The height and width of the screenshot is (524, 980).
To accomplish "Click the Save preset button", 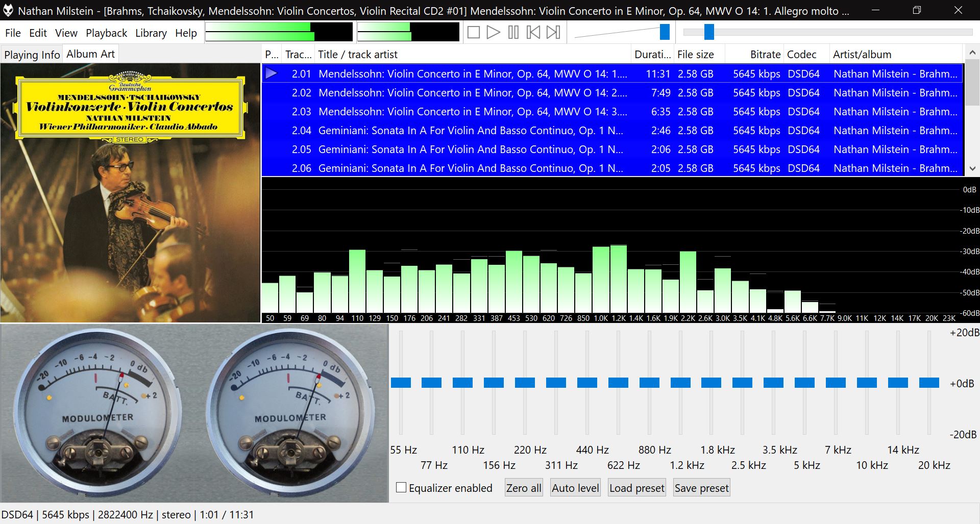I will tap(702, 488).
